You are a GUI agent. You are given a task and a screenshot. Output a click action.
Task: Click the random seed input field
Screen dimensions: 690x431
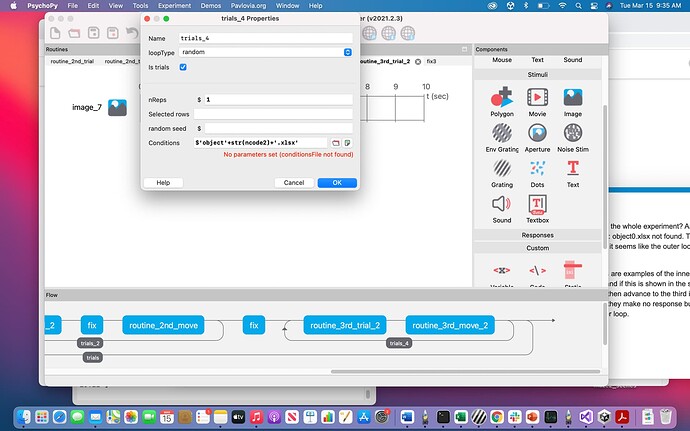tap(278, 129)
